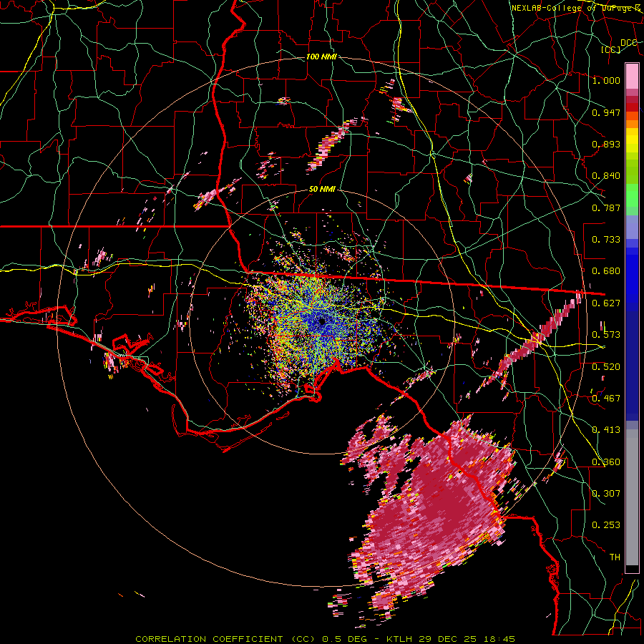Select the 0.733 legend value
Screen dimensions: 644x644
pyautogui.click(x=606, y=240)
